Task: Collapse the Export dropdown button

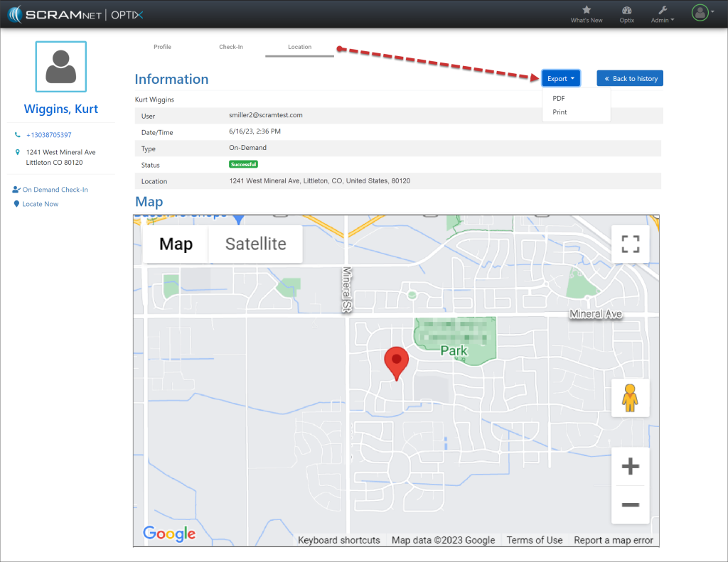Action: tap(561, 78)
